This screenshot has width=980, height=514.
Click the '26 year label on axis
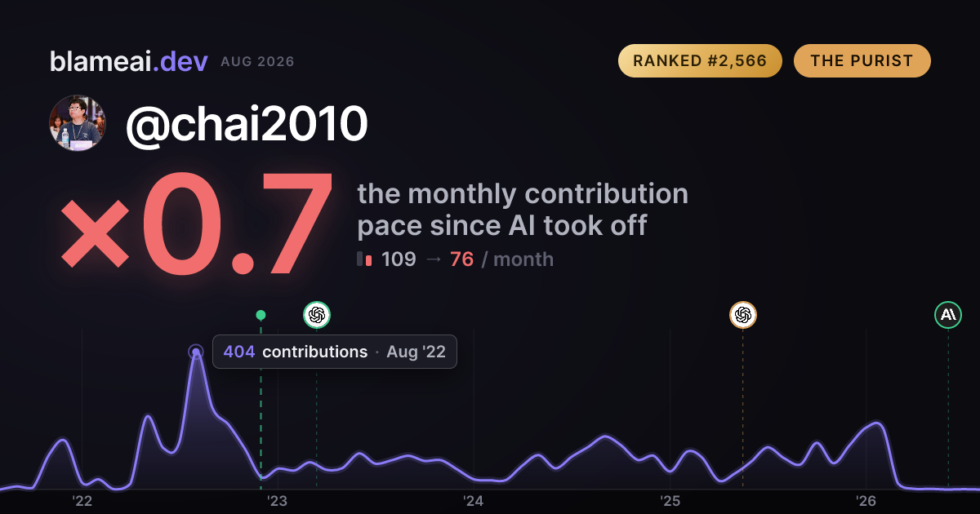866,500
